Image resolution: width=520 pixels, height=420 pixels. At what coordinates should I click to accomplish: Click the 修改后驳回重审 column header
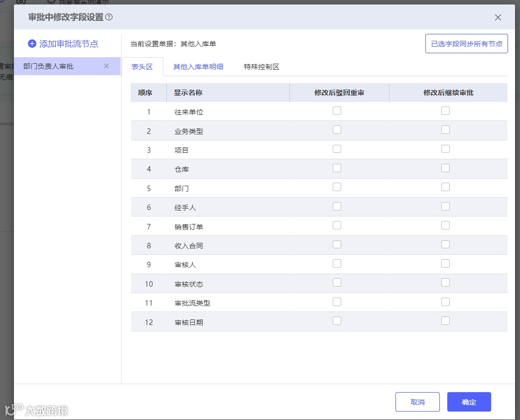[339, 93]
